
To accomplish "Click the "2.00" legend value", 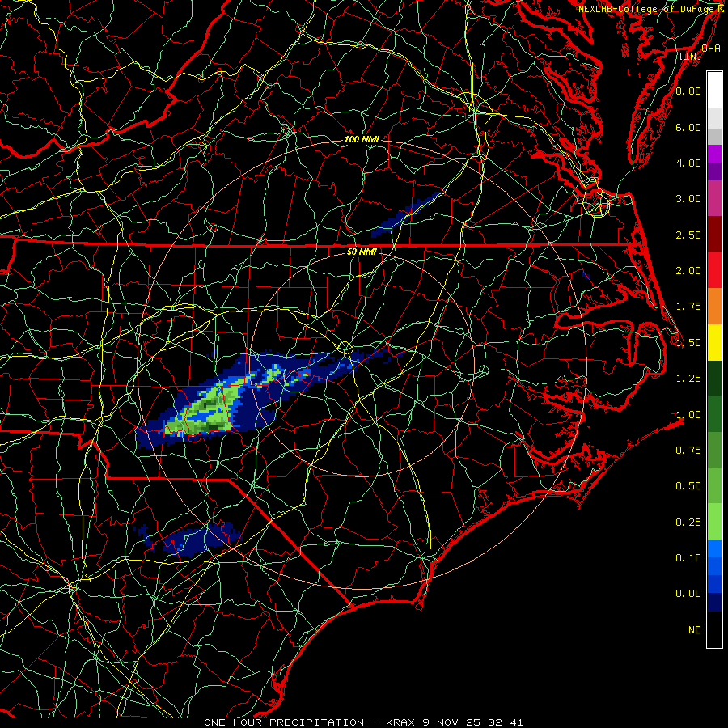I will click(x=688, y=271).
